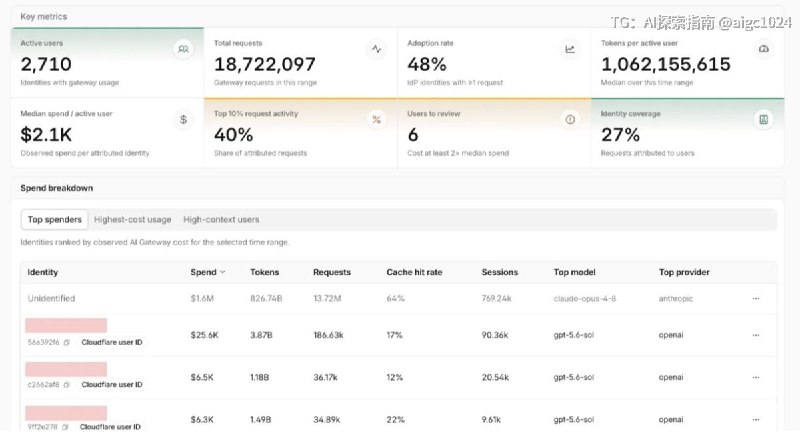Click the Top model column header
The width and height of the screenshot is (800, 435).
coord(574,272)
